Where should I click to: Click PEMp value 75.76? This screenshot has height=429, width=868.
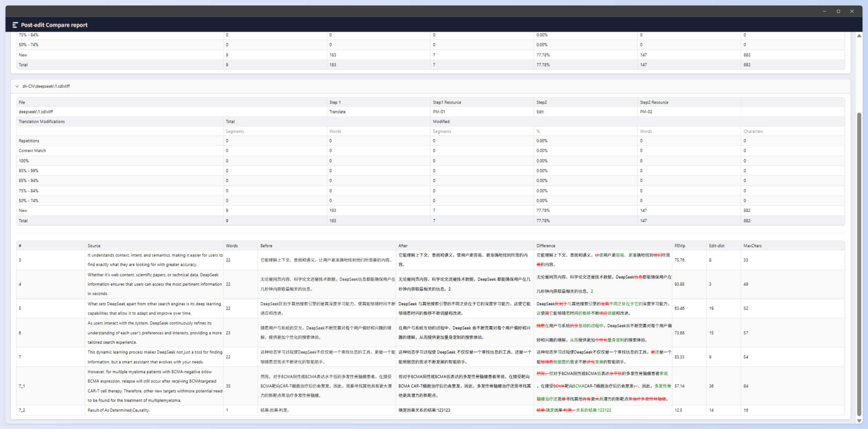[679, 260]
